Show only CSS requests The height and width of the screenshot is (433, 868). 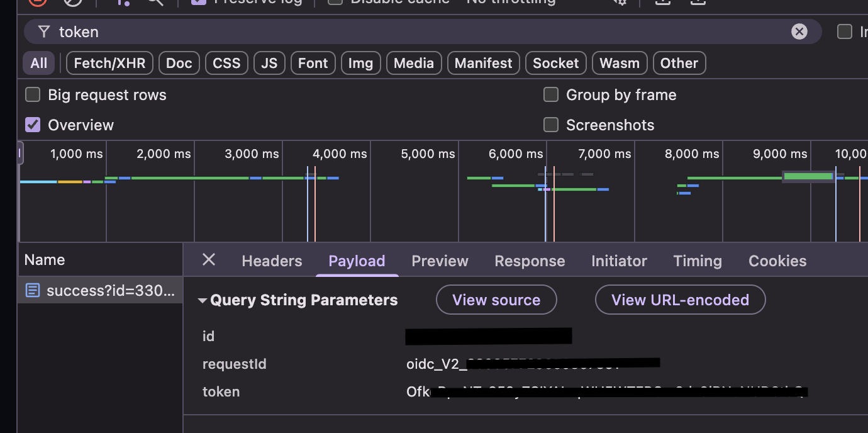pos(226,63)
